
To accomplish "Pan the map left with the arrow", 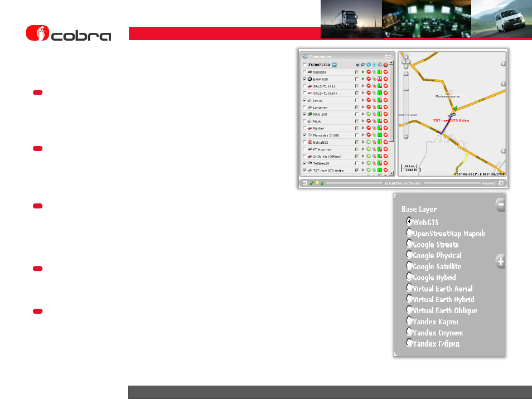I will (403, 62).
